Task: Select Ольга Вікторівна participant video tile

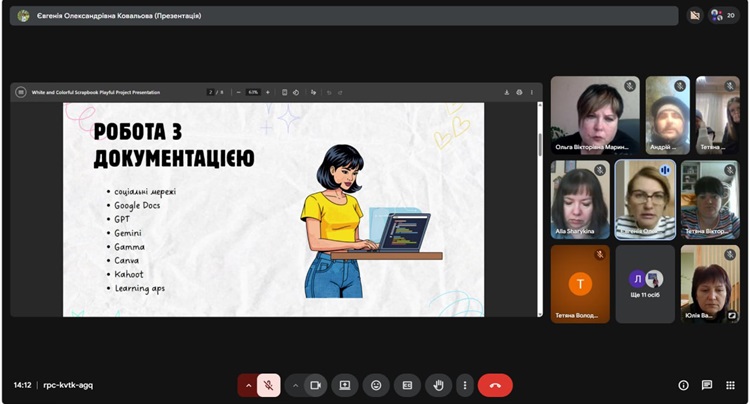Action: [595, 114]
